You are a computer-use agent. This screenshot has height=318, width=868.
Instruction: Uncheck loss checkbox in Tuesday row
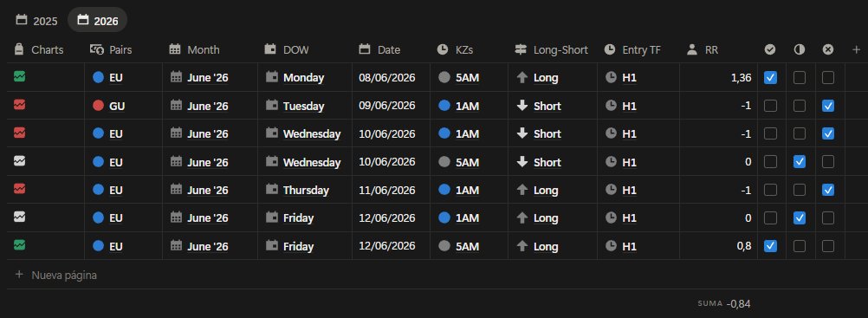click(x=828, y=106)
